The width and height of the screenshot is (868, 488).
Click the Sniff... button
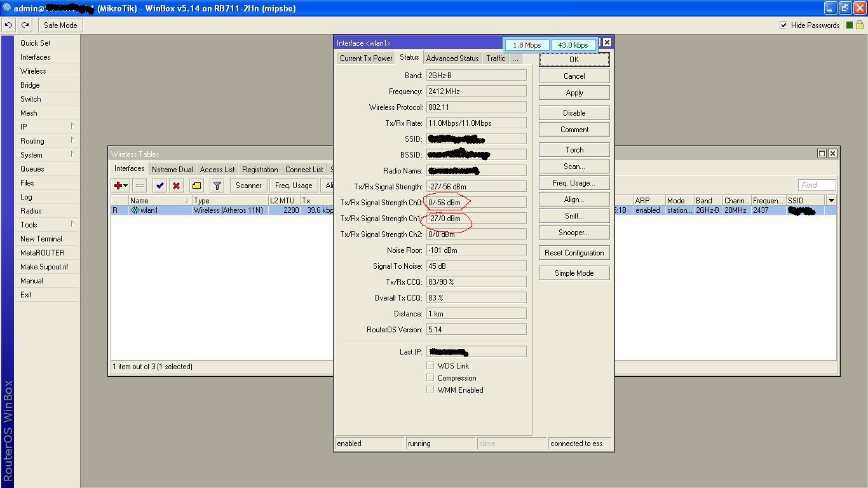pos(574,215)
